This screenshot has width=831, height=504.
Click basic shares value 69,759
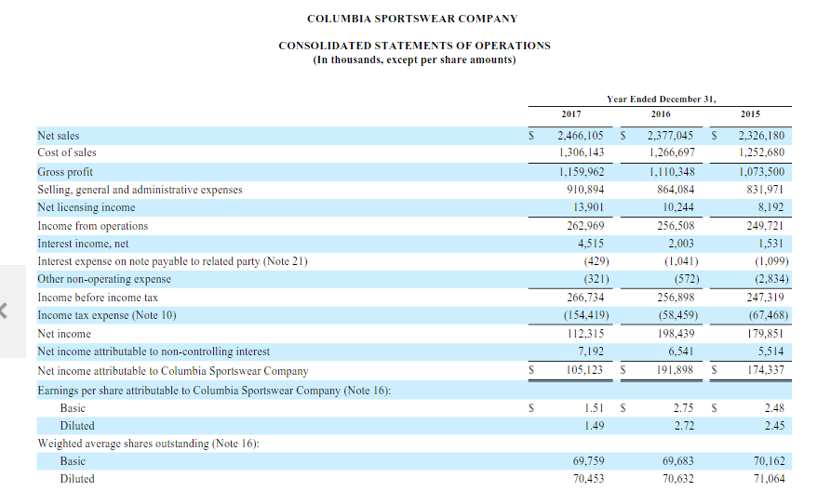point(588,461)
